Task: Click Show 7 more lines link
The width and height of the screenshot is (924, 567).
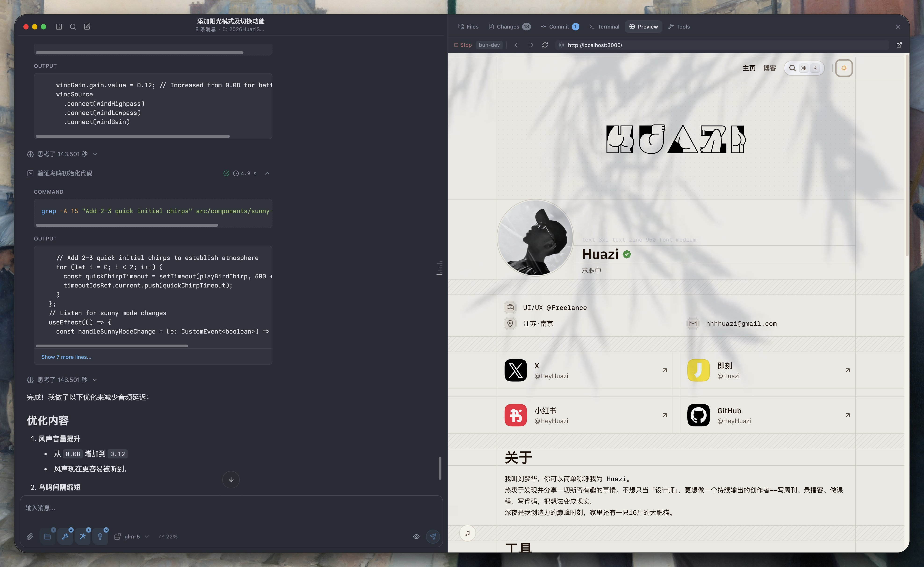Action: pyautogui.click(x=66, y=357)
